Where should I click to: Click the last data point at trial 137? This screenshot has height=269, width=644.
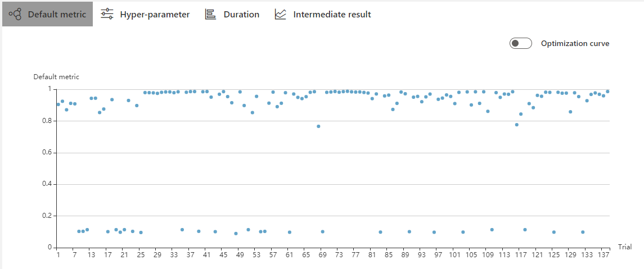[607, 92]
